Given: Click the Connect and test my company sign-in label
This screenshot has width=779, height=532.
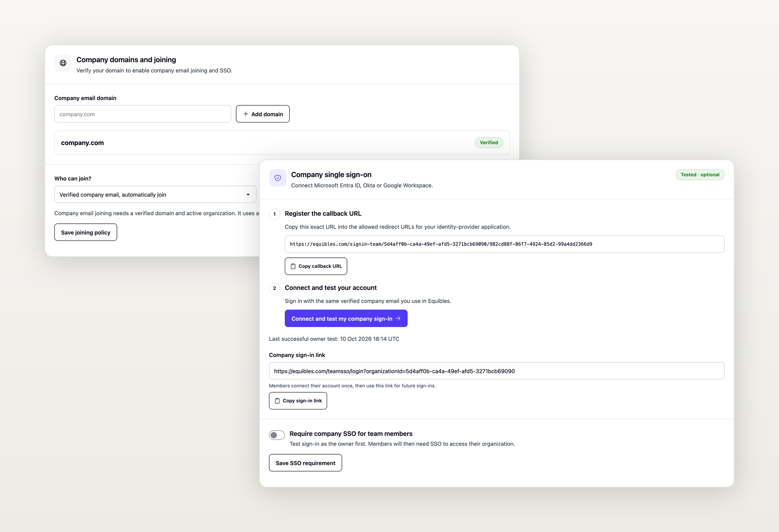Looking at the screenshot, I should [x=342, y=319].
